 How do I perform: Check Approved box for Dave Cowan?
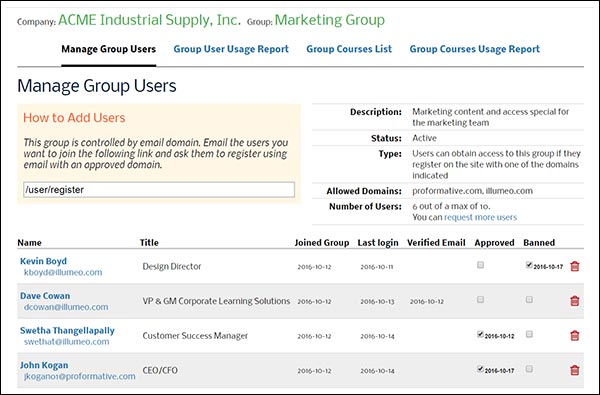tap(480, 299)
